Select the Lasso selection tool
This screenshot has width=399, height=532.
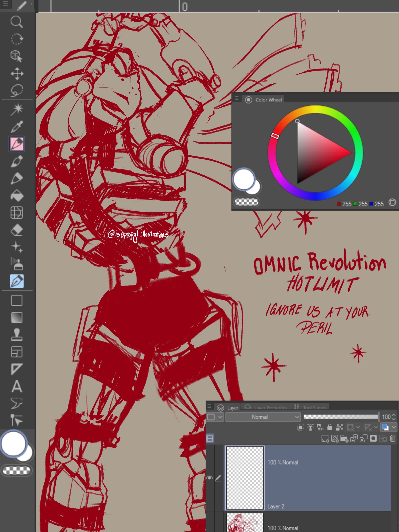click(17, 91)
